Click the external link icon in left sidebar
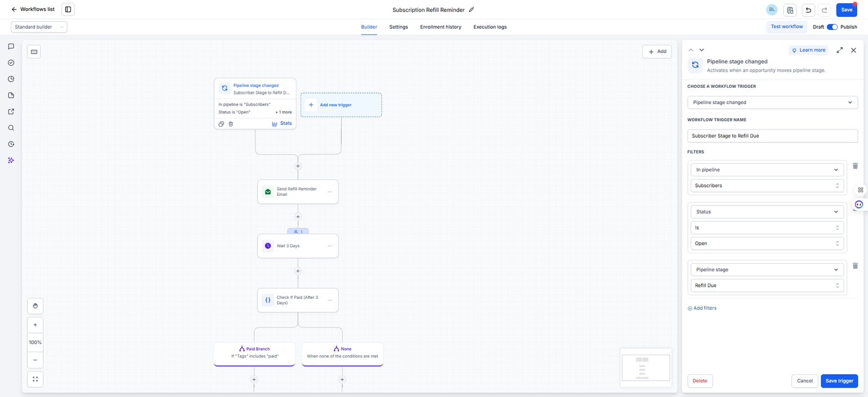Screen dimensions: 868x397 coord(11,112)
